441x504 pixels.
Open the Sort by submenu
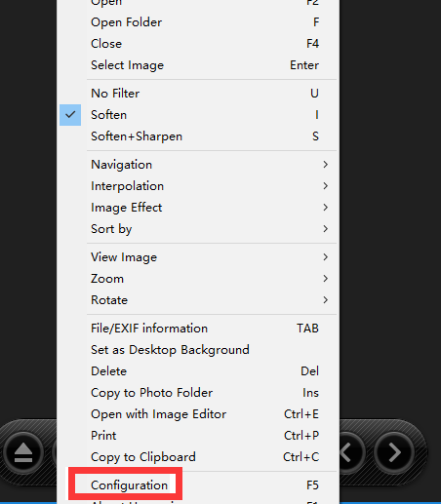[198, 229]
